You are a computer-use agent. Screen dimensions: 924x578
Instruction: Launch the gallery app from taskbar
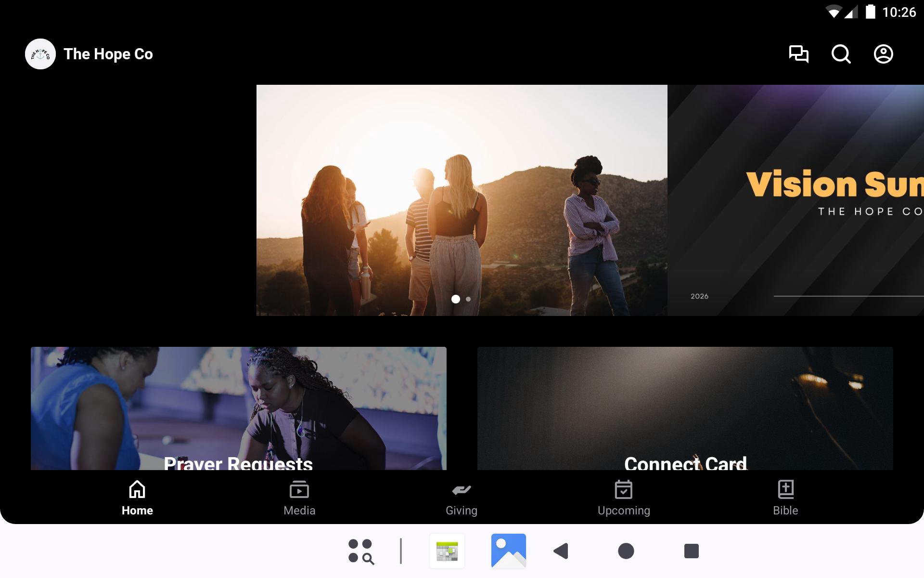508,551
